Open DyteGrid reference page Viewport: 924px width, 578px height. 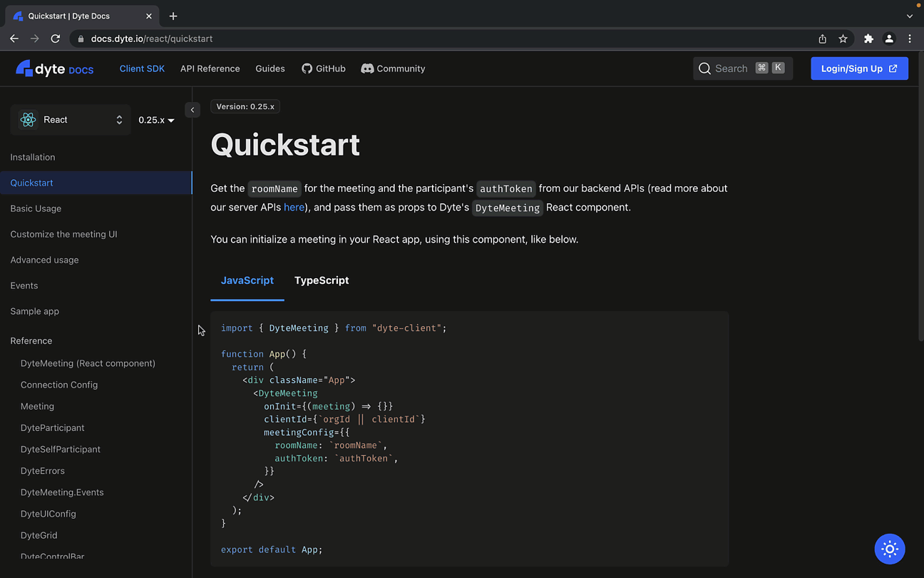tap(39, 534)
